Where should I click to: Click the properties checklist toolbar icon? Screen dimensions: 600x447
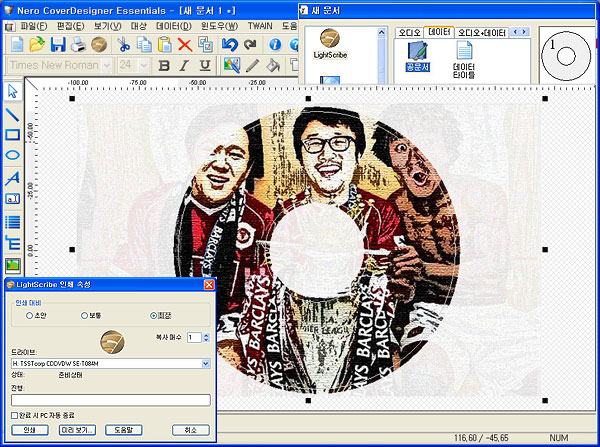(x=205, y=44)
